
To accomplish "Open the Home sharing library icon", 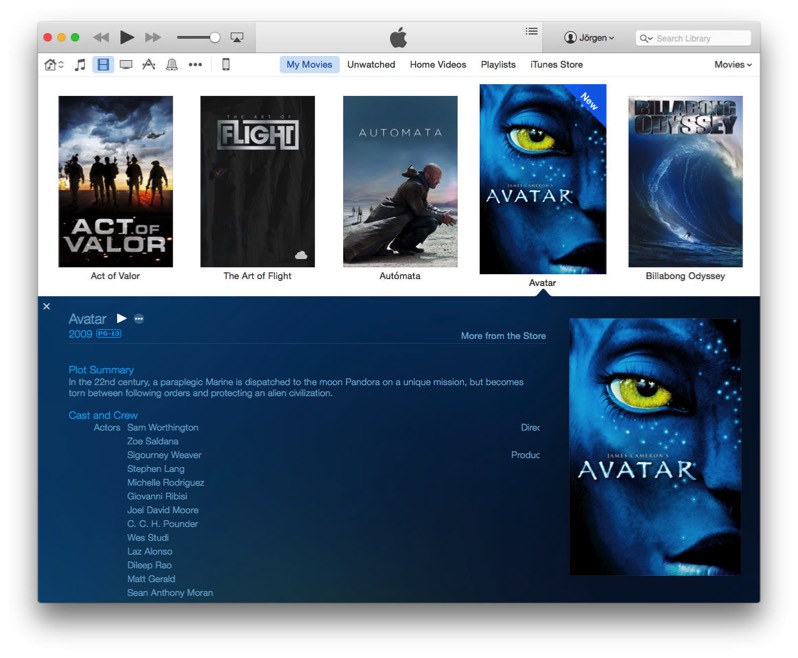I will coord(53,65).
